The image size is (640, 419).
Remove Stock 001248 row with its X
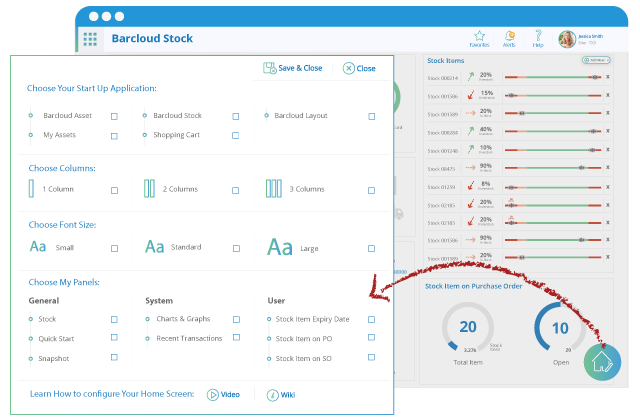(x=608, y=150)
